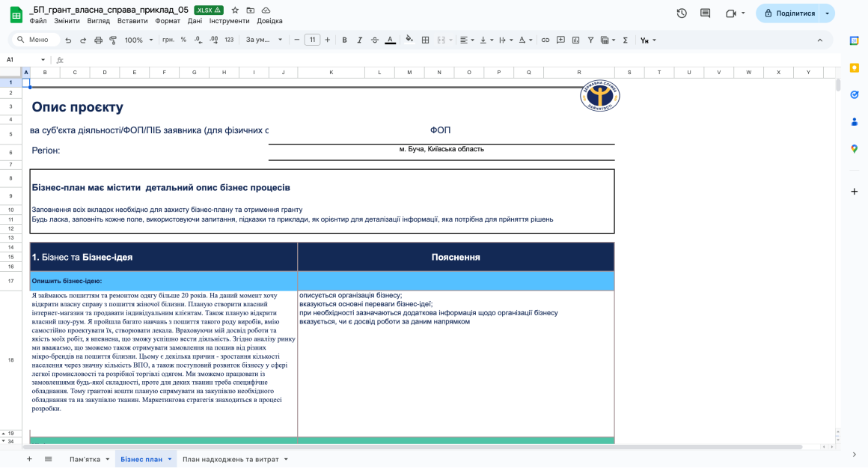
Task: Switch to План надходжень та витрат sheet
Action: [230, 459]
